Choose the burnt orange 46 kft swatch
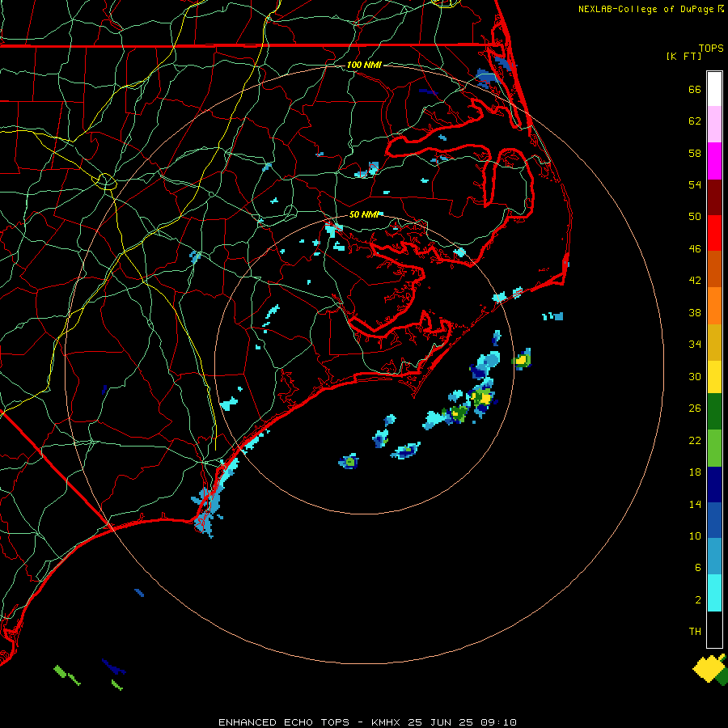The height and width of the screenshot is (728, 728). (x=714, y=269)
